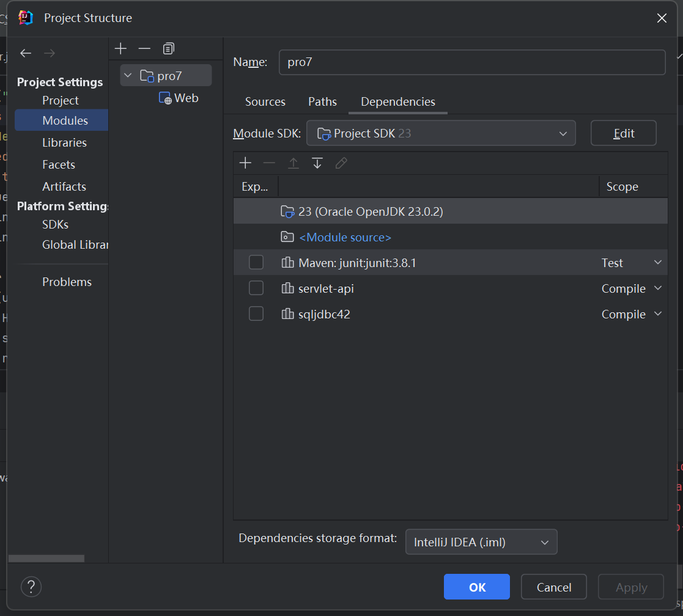Select the Maven: junit:junit:3.8.1 row
Image resolution: width=683 pixels, height=616 pixels.
point(451,263)
